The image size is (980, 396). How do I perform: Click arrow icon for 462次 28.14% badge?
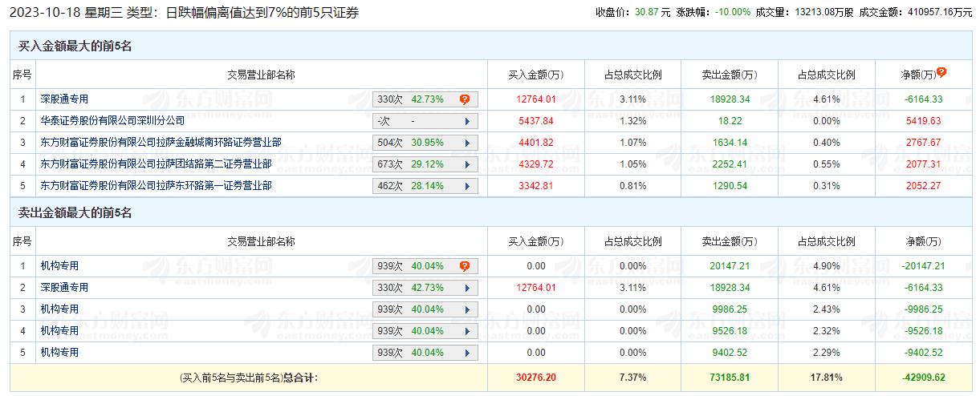pos(467,186)
